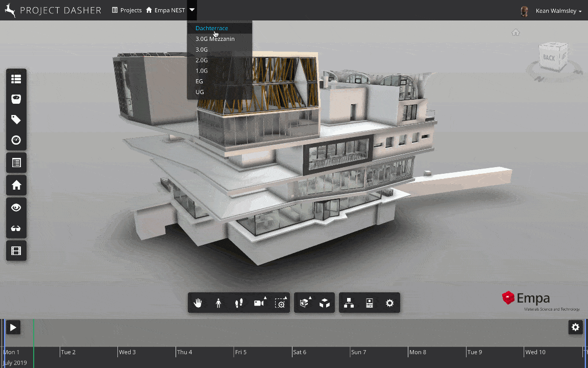This screenshot has height=368, width=588.
Task: Click the tag icon in left sidebar
Action: (x=16, y=120)
